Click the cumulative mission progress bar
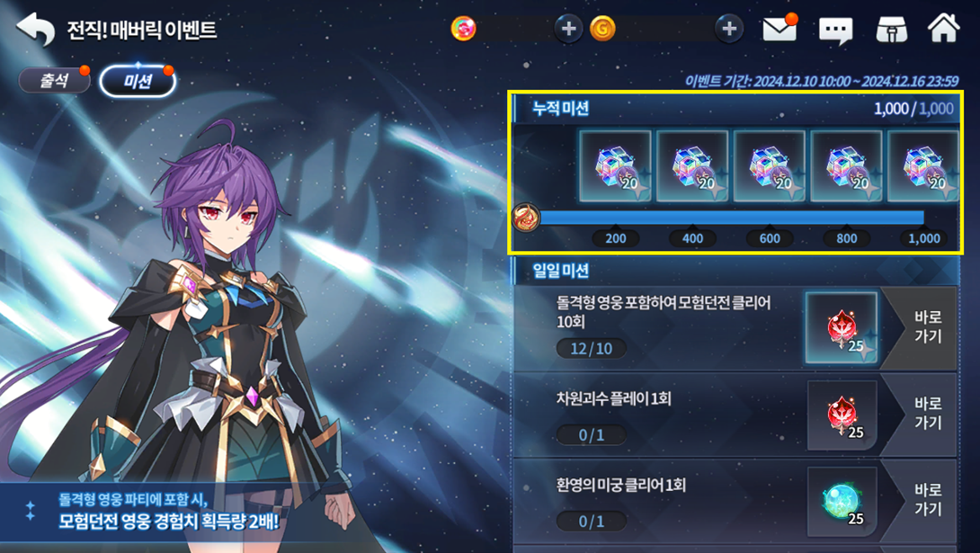Screen dimensions: 980x553 point(731,218)
